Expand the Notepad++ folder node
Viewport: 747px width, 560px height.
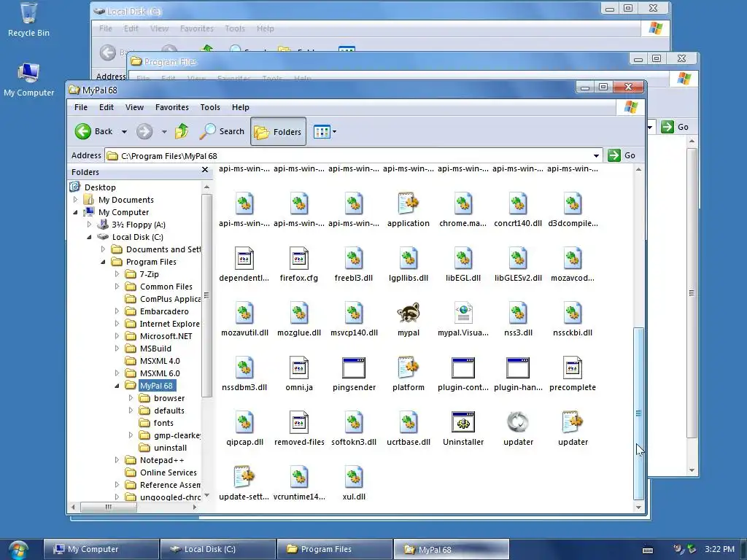pyautogui.click(x=117, y=459)
